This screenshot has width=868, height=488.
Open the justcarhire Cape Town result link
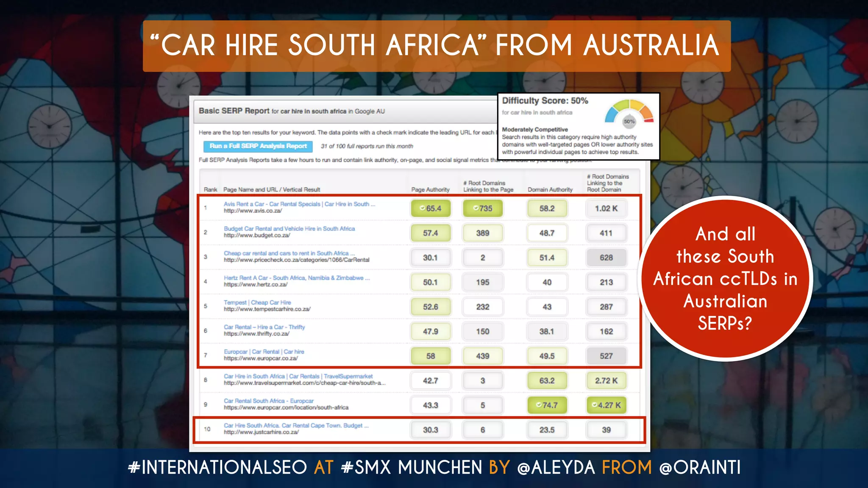296,425
